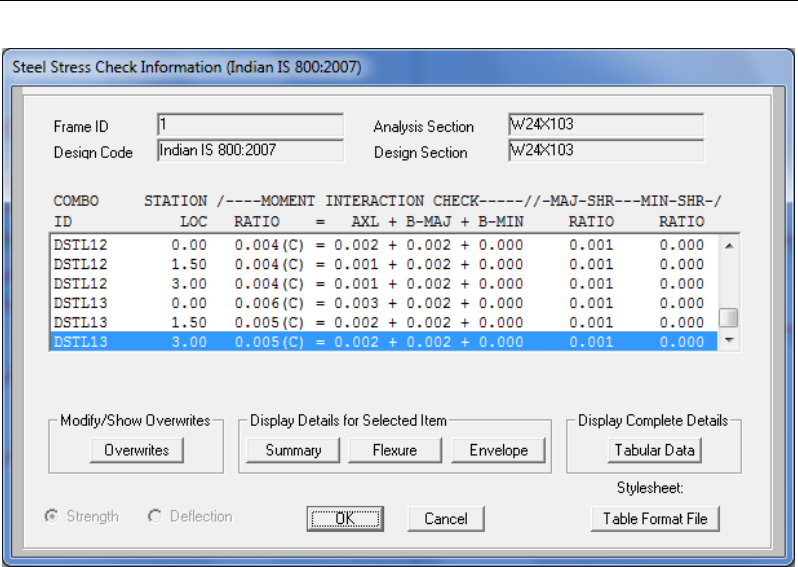Screen dimensions: 798x567
Task: Click the dialog title Steel Stress Check Information
Action: tap(187, 67)
